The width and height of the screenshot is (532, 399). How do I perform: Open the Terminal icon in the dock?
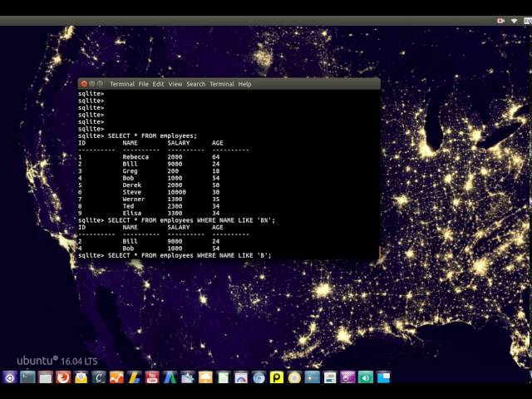(x=27, y=377)
